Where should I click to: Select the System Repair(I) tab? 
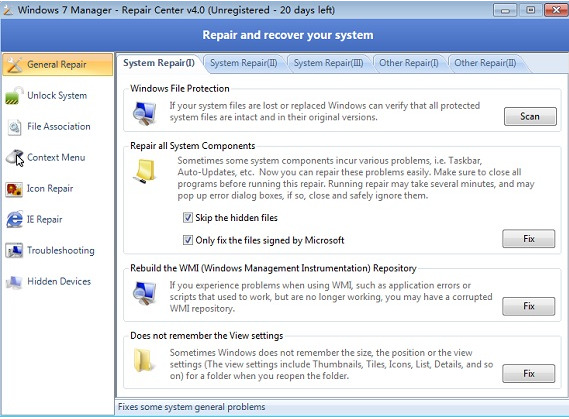click(159, 63)
